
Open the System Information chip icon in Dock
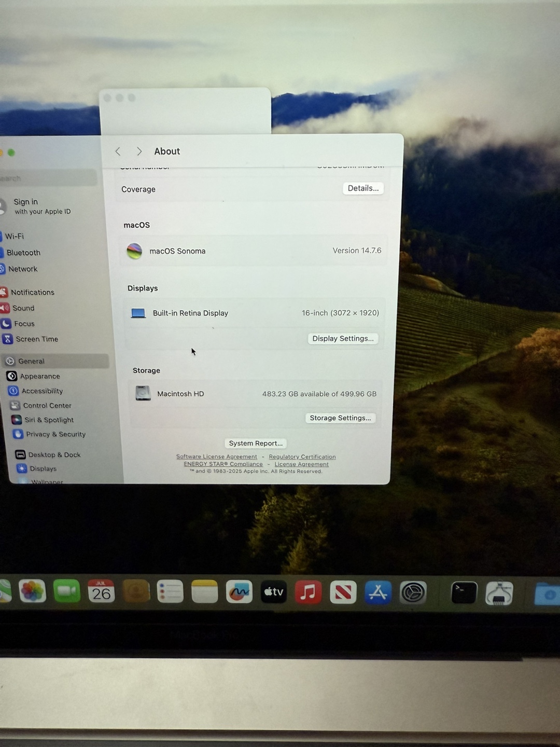[499, 593]
